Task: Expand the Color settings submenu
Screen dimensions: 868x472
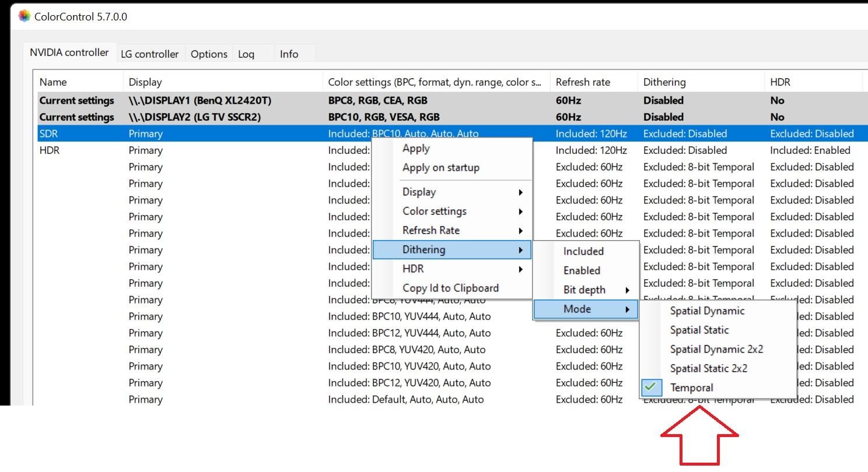Action: point(452,212)
